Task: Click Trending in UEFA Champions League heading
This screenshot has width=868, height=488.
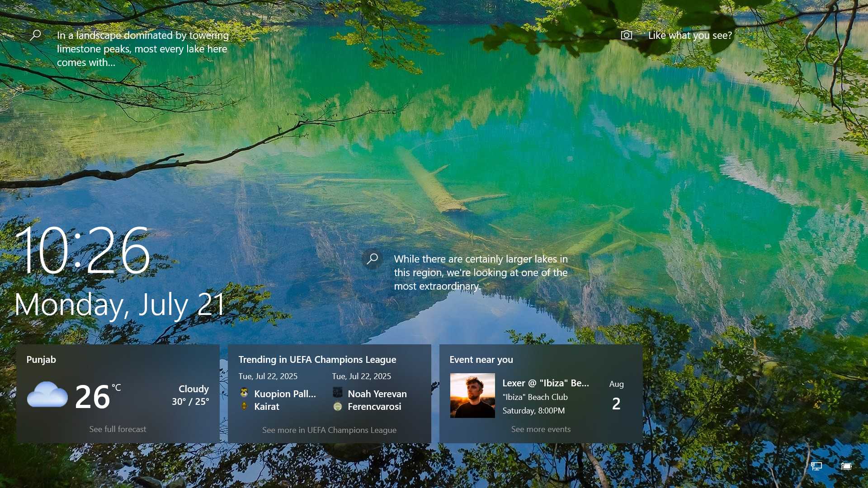Action: 317,360
